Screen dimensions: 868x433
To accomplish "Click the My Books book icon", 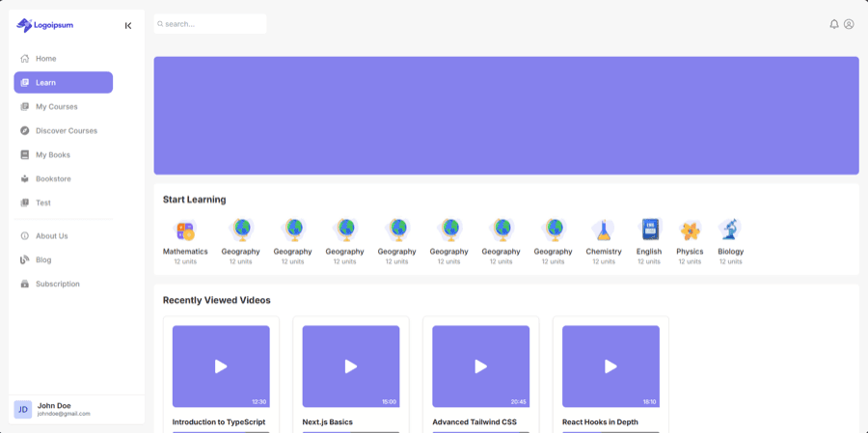I will pos(24,155).
